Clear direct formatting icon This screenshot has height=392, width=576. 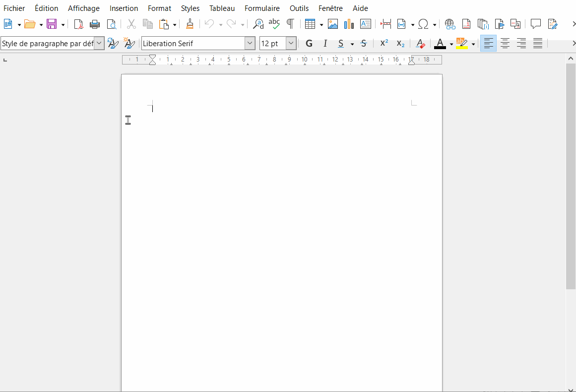(420, 44)
